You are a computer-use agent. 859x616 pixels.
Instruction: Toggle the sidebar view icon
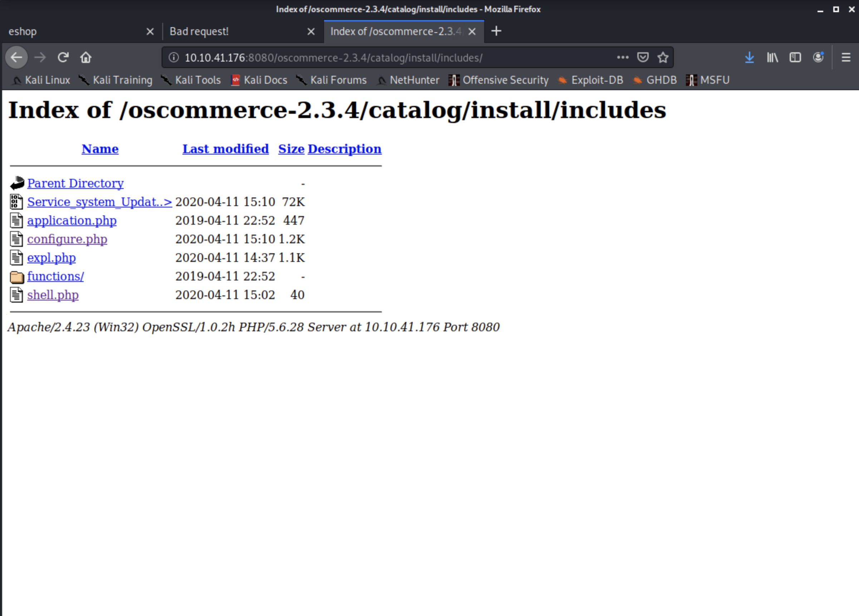pos(795,58)
